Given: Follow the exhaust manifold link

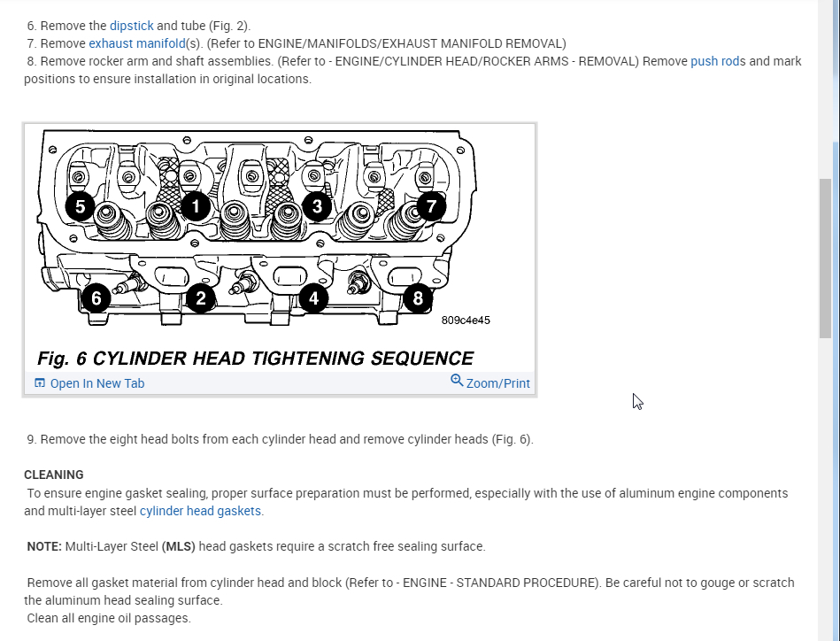Looking at the screenshot, I should click(x=137, y=43).
